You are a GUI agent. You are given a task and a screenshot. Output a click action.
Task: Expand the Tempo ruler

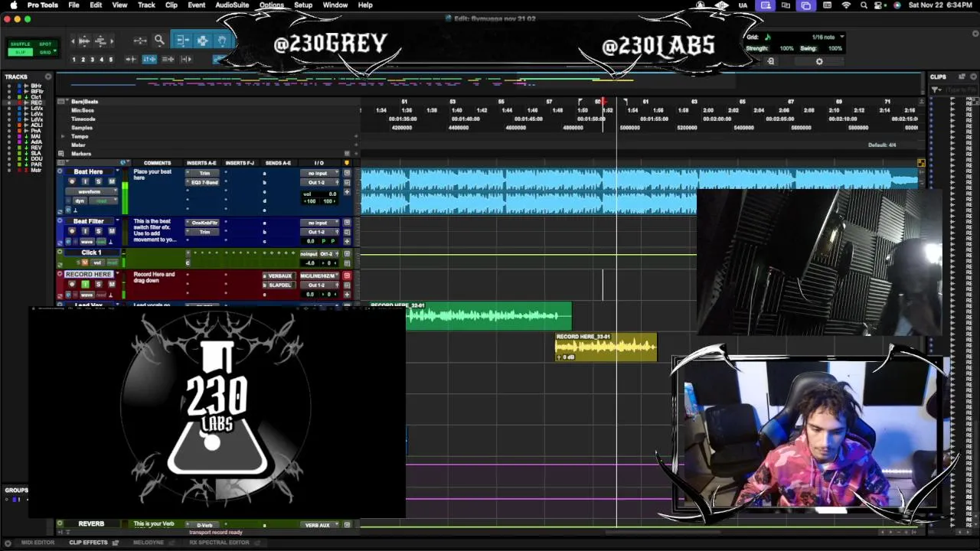click(63, 136)
